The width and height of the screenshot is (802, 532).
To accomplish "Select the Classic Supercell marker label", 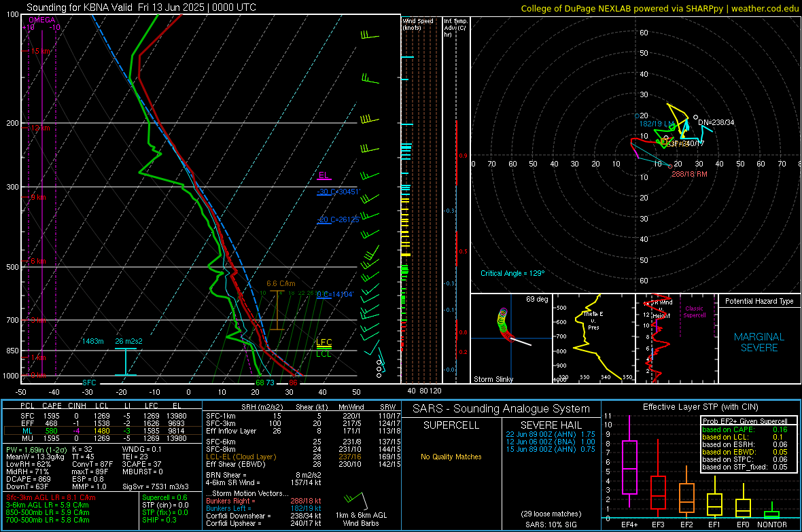I will point(695,312).
